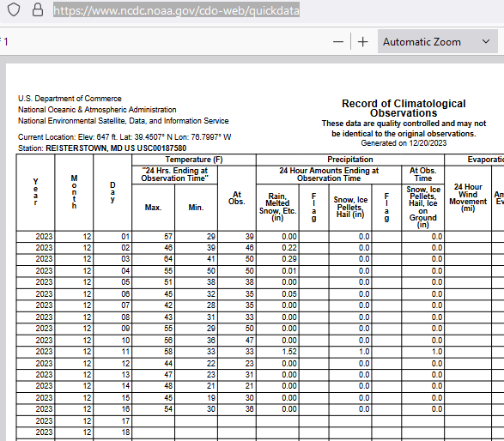Image resolution: width=504 pixels, height=441 pixels.
Task: Click the National Oceanic & Atmospheric Administration line
Action: point(97,110)
